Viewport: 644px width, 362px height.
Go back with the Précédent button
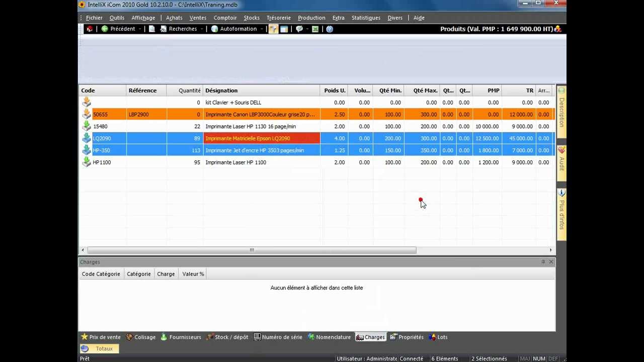point(119,29)
